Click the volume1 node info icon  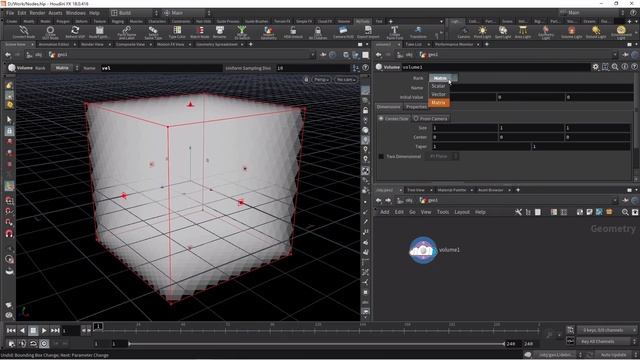point(624,67)
